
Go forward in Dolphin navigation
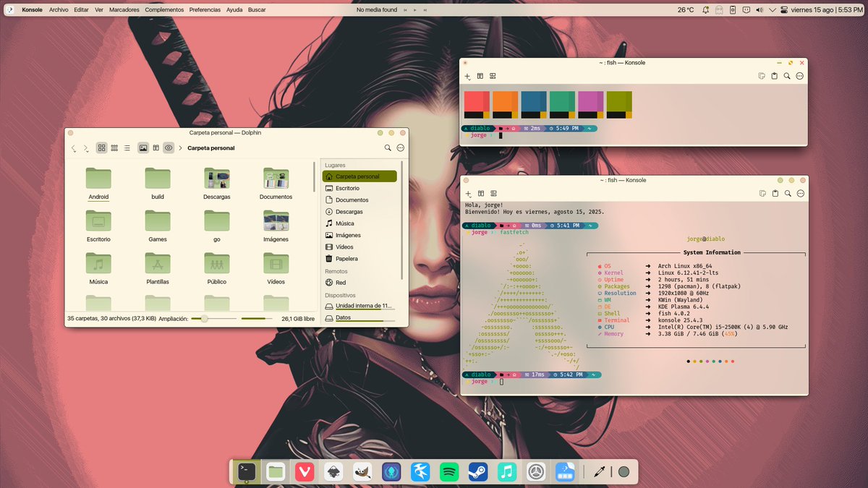click(x=86, y=148)
